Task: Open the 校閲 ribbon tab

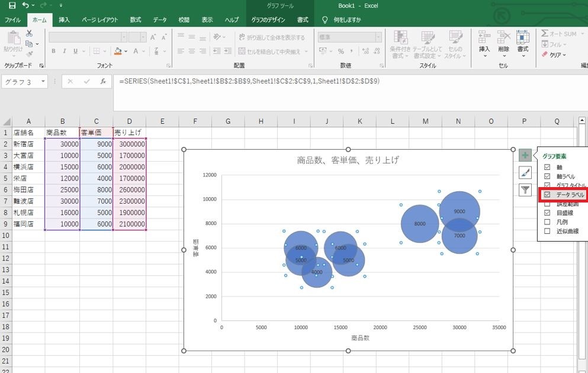Action: click(x=184, y=20)
